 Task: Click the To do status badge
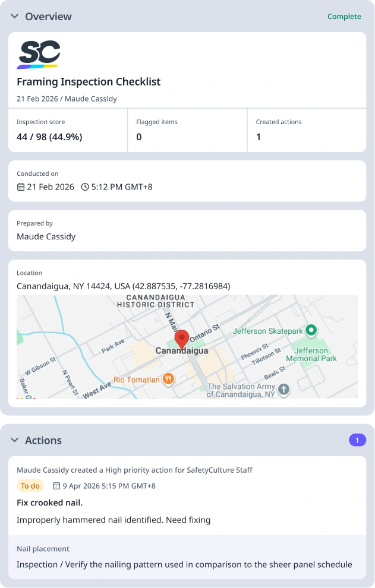tap(30, 486)
